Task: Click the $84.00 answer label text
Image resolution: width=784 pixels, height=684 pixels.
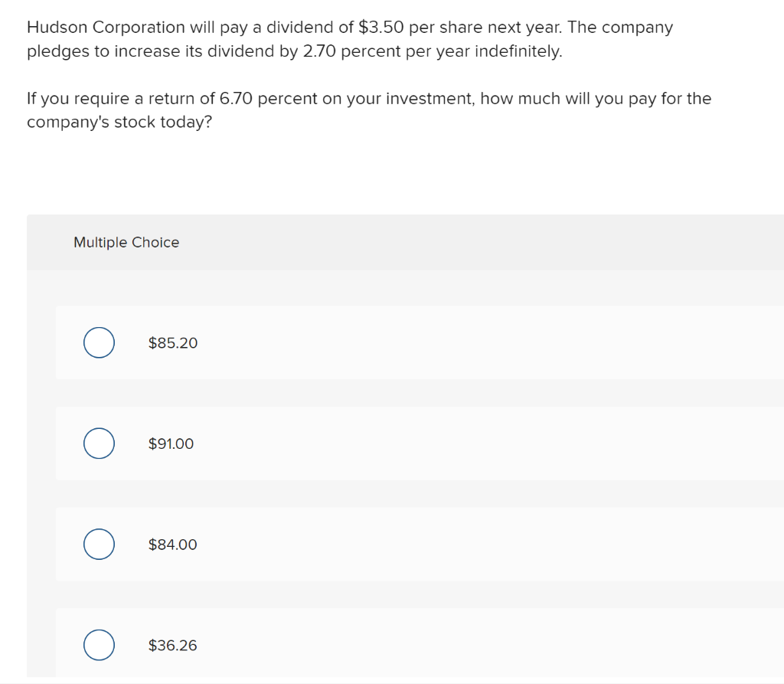Action: [x=173, y=544]
